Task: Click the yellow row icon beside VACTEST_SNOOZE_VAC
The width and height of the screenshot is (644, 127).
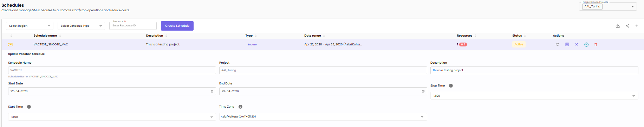Action: pyautogui.click(x=11, y=44)
